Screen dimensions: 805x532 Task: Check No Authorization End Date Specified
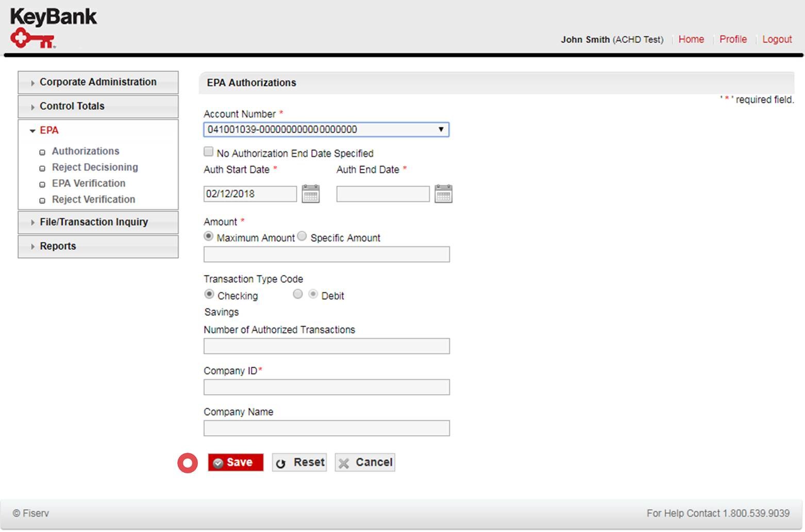pos(208,151)
